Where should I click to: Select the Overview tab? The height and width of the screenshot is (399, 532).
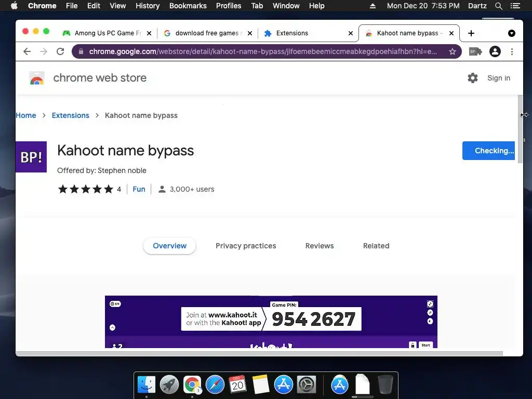coord(170,246)
